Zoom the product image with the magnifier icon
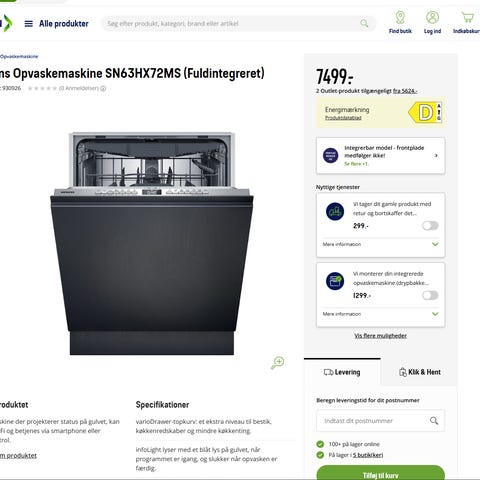Image resolution: width=480 pixels, height=480 pixels. [277, 363]
